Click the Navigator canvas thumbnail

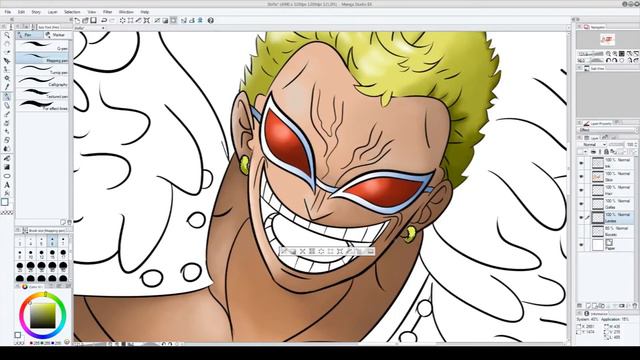[607, 40]
